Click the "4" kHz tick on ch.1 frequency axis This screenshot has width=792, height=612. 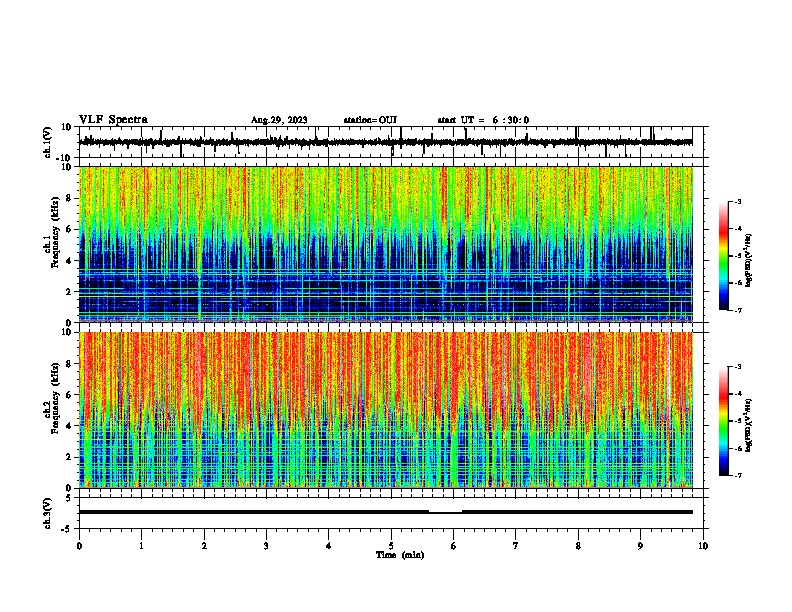tap(69, 261)
